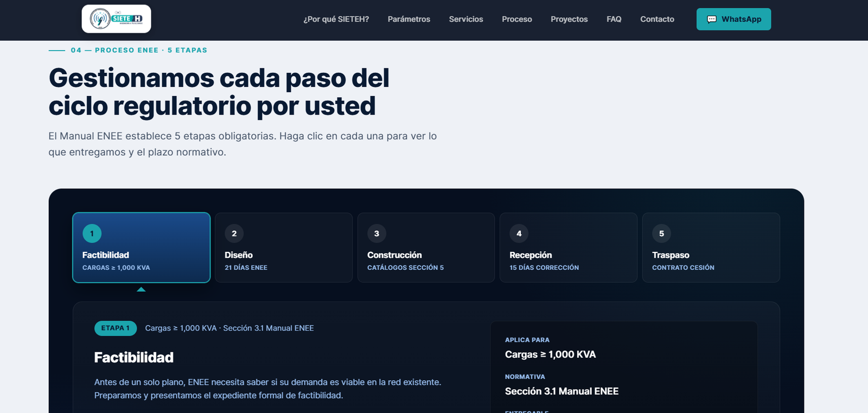Image resolution: width=868 pixels, height=413 pixels.
Task: Click the 'CATÁLOGOS SECCIÓN 5' subtitle
Action: pos(405,268)
